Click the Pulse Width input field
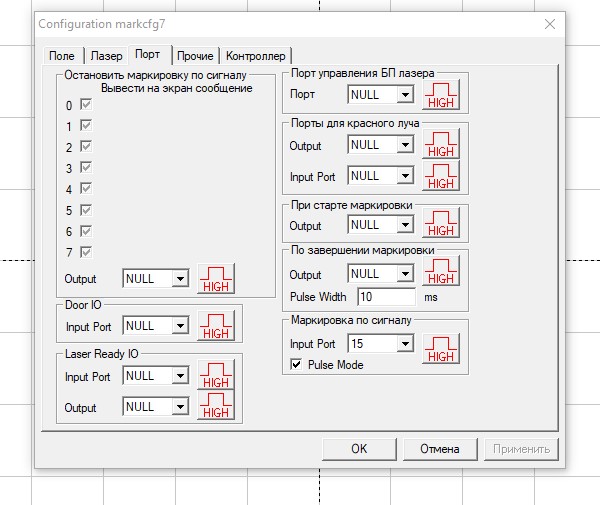This screenshot has height=505, width=600. [x=385, y=297]
